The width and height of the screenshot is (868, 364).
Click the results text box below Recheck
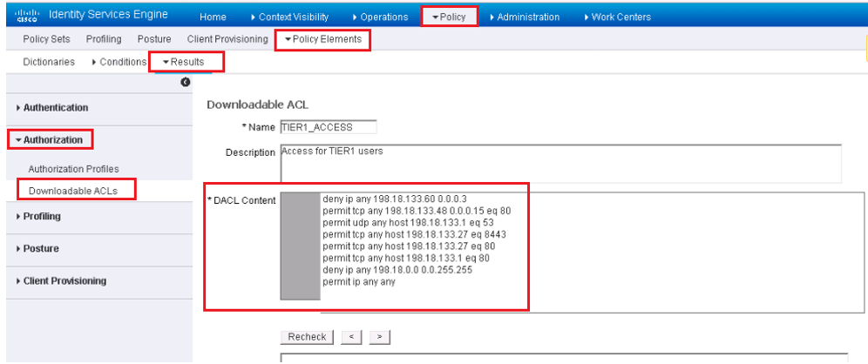coord(564,358)
